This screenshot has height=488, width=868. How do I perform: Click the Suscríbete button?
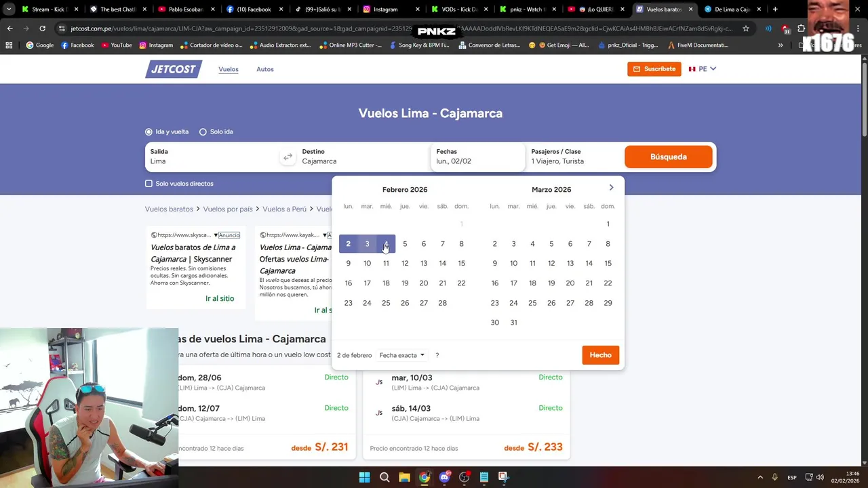(x=654, y=69)
